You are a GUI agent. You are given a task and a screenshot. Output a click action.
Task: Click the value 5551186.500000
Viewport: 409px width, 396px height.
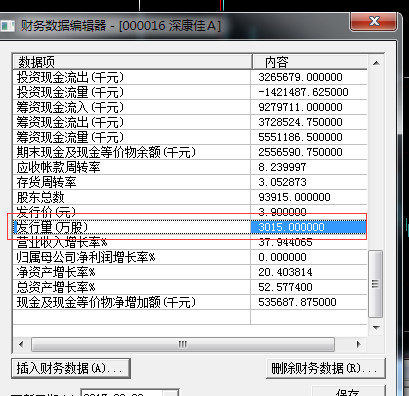(x=300, y=137)
